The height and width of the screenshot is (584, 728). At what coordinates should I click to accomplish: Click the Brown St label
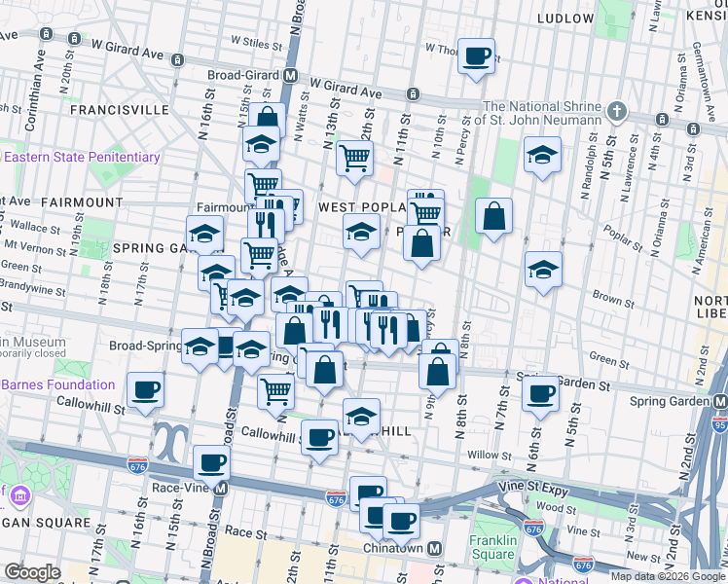click(613, 300)
